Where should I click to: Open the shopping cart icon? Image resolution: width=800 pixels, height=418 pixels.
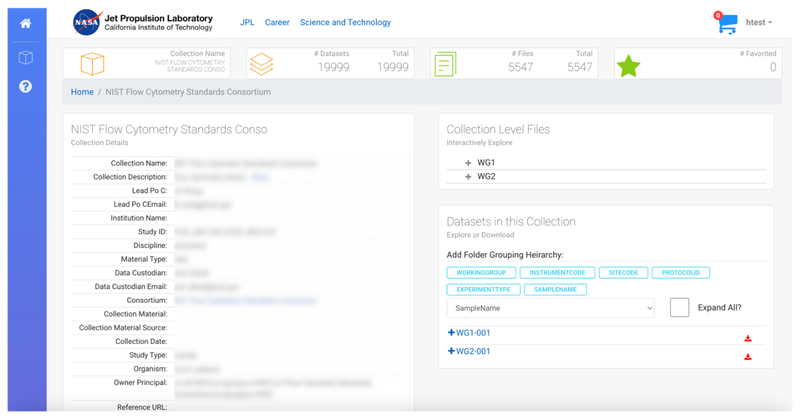pyautogui.click(x=726, y=23)
